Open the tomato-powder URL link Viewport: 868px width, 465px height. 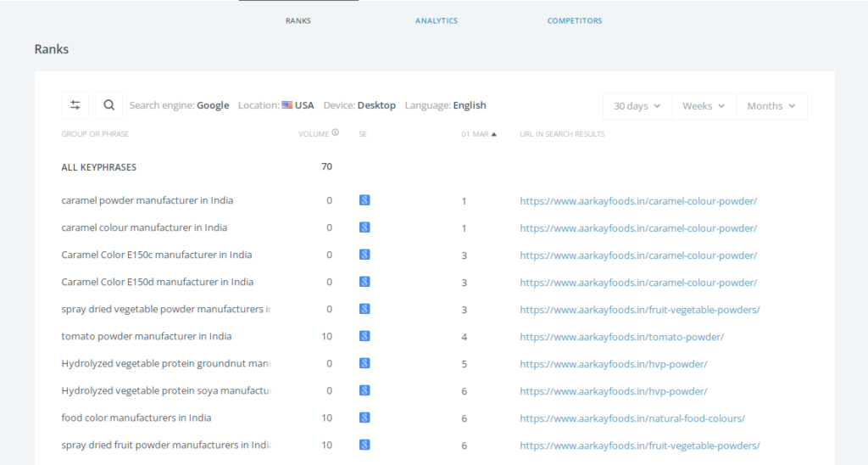click(x=621, y=337)
